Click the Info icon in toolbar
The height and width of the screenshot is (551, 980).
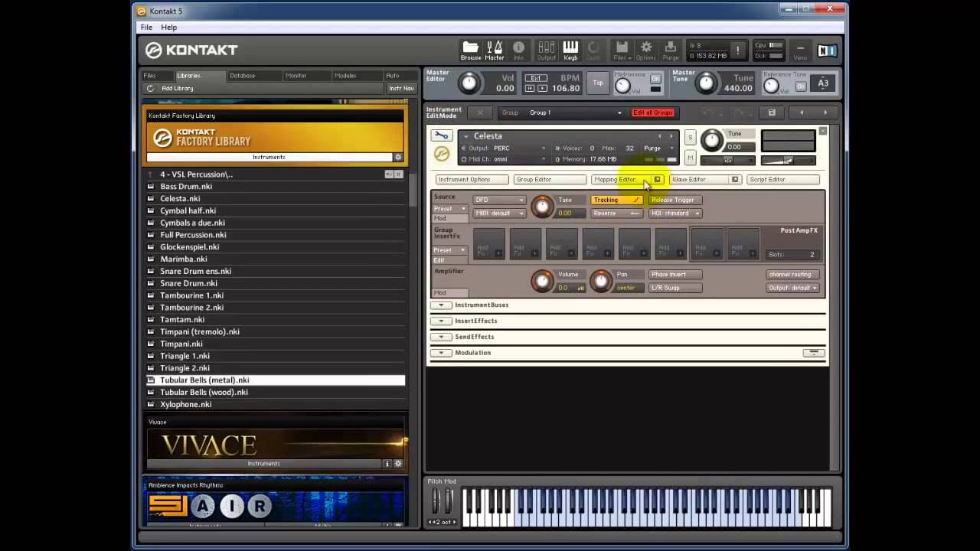(x=518, y=51)
